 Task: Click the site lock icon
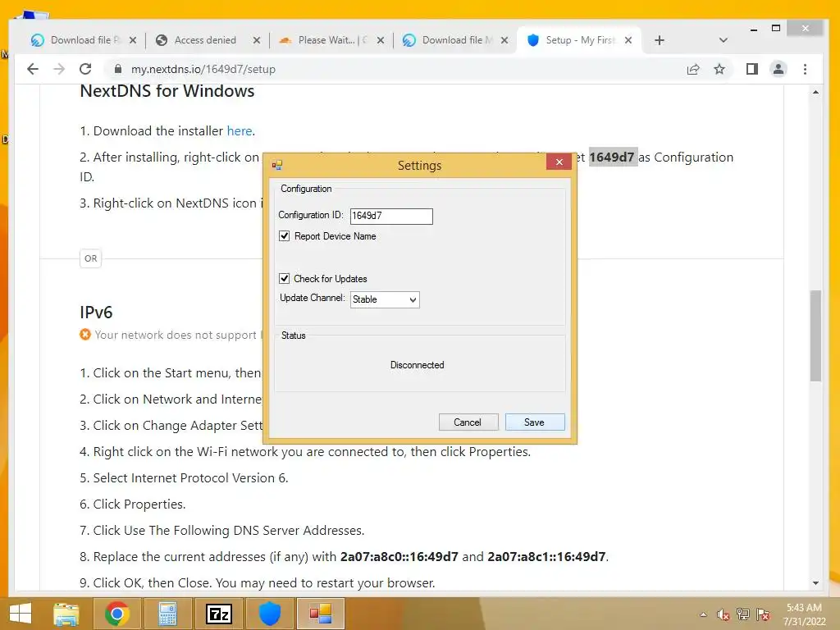(x=118, y=69)
